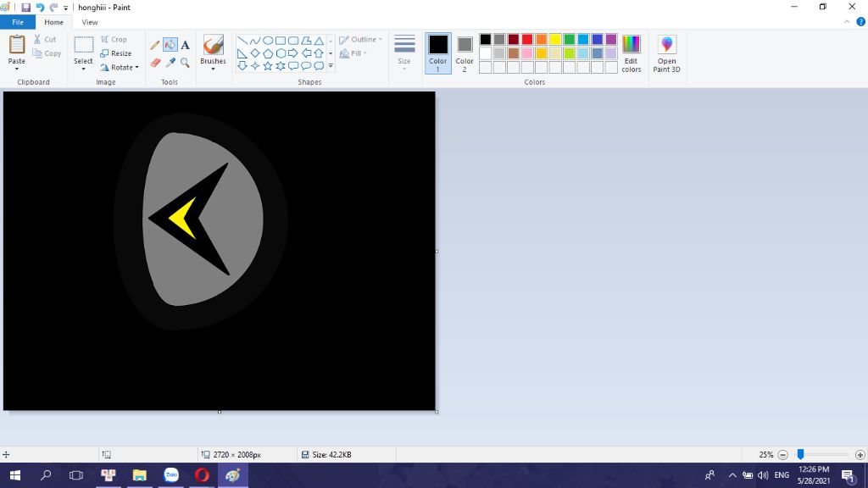Choose the Triangle shape
Viewport: 868px width, 488px height.
click(x=319, y=41)
